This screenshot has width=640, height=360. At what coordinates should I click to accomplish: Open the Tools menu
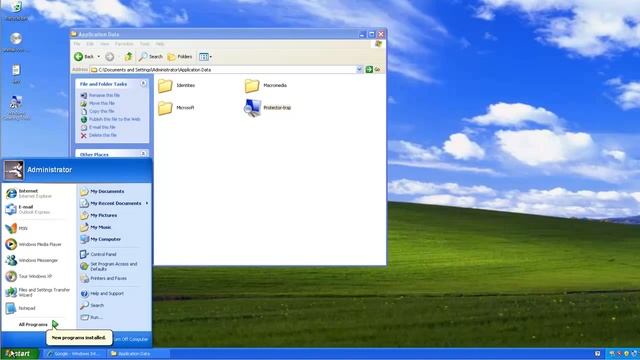coord(145,44)
